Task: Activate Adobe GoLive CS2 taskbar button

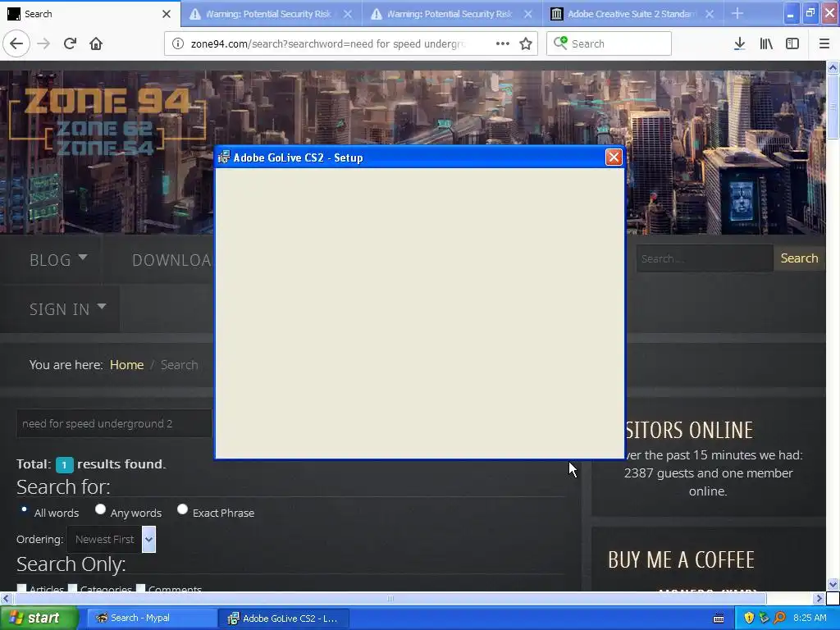Action: click(284, 619)
